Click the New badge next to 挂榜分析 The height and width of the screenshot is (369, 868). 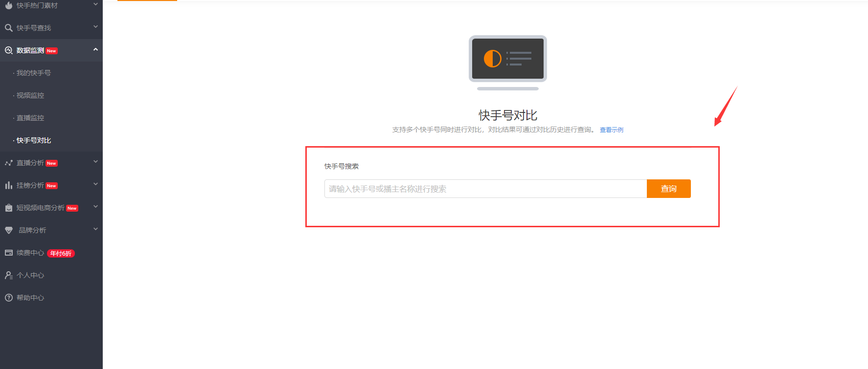pos(52,186)
